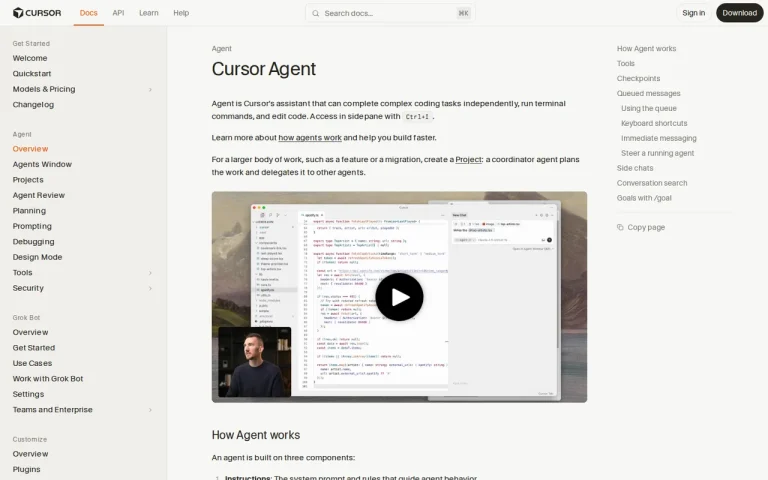
Task: Open Grok Bot Overview page
Action: (x=30, y=332)
